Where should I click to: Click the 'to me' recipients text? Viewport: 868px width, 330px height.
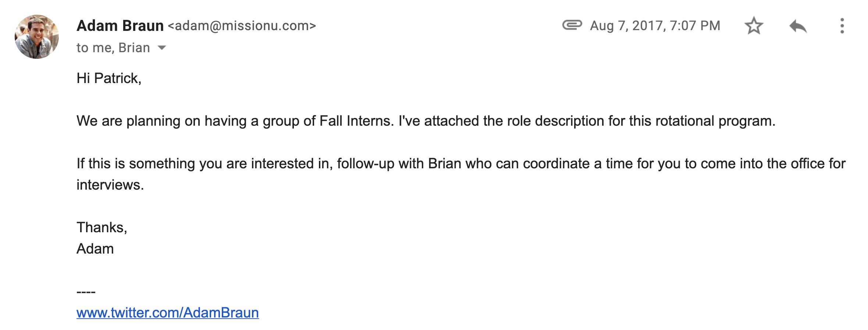coord(95,48)
